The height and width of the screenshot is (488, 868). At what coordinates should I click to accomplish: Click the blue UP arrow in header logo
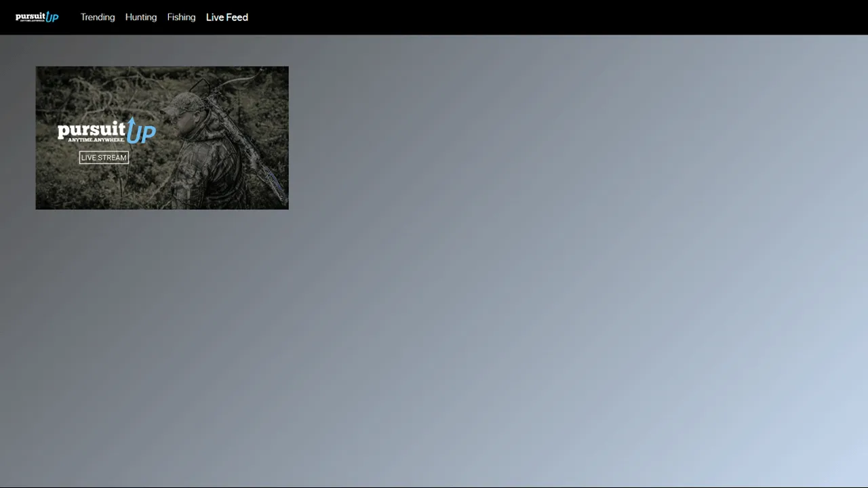click(52, 16)
